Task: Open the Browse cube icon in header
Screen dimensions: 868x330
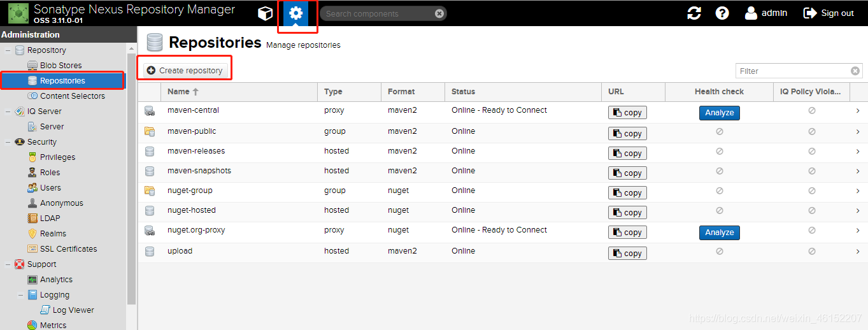Action: pyautogui.click(x=265, y=13)
